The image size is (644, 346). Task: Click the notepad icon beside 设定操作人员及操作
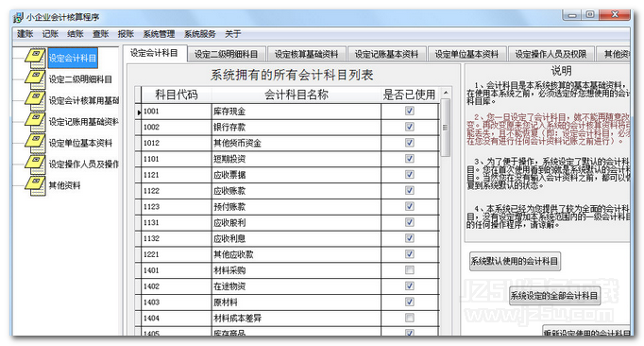coord(35,164)
